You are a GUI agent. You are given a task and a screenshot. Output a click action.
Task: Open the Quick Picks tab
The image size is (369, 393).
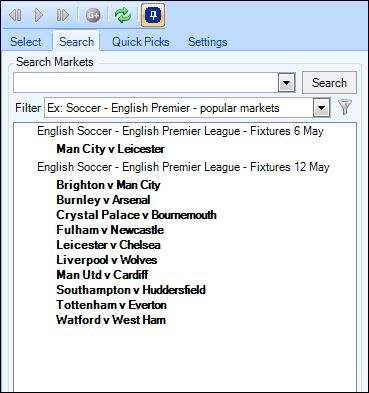pyautogui.click(x=141, y=42)
